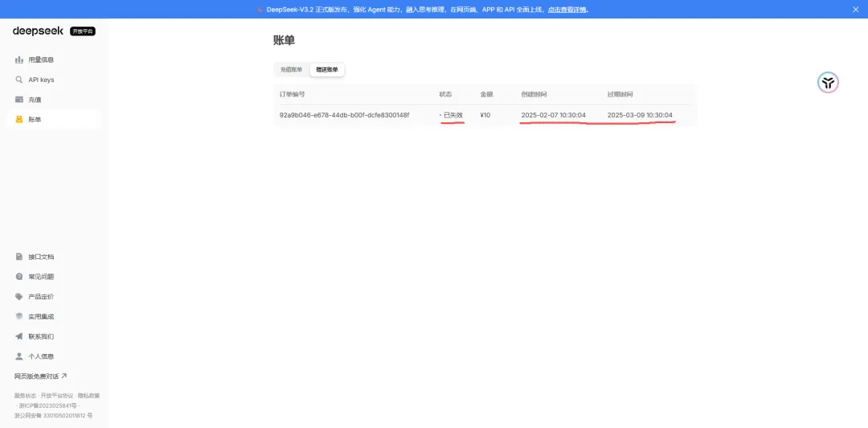
Task: Open the 联系我们 link
Action: pos(41,336)
